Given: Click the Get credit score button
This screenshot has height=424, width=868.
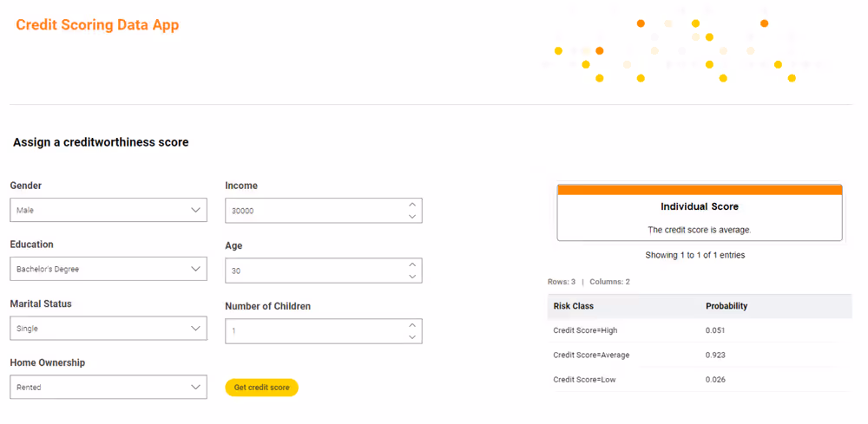Looking at the screenshot, I should pos(261,388).
